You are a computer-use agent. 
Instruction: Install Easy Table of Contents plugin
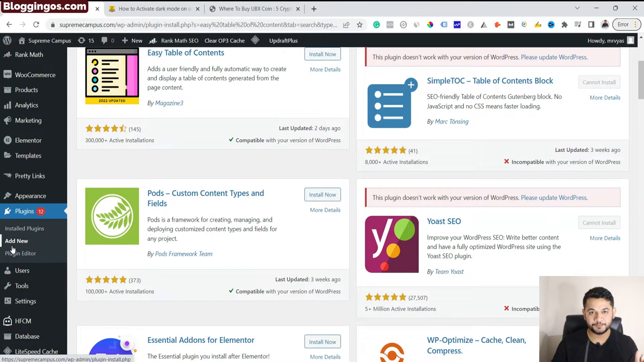(323, 54)
